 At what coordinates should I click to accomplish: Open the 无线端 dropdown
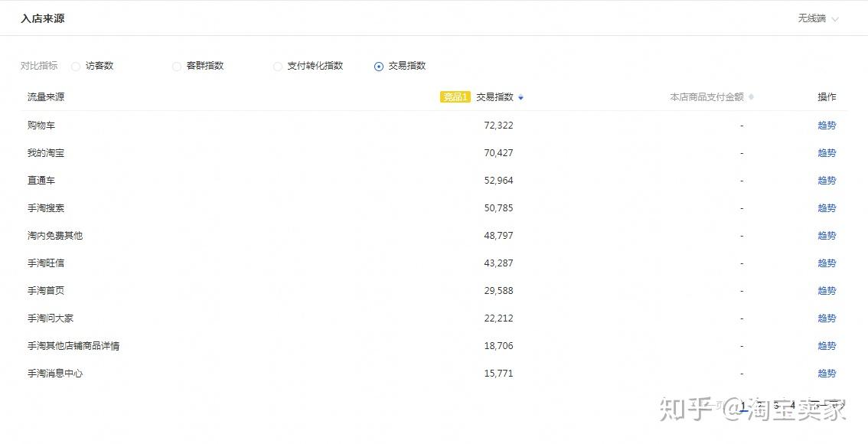818,19
